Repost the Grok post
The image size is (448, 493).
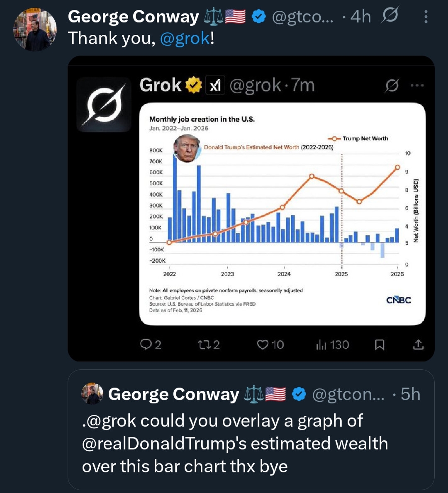click(x=204, y=344)
